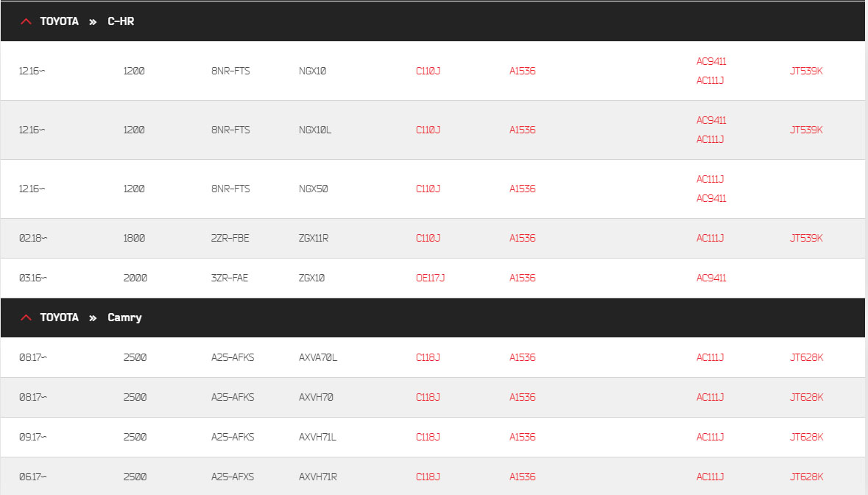868x495 pixels.
Task: Open AC9411 link in ZGX10 row
Action: tap(711, 278)
